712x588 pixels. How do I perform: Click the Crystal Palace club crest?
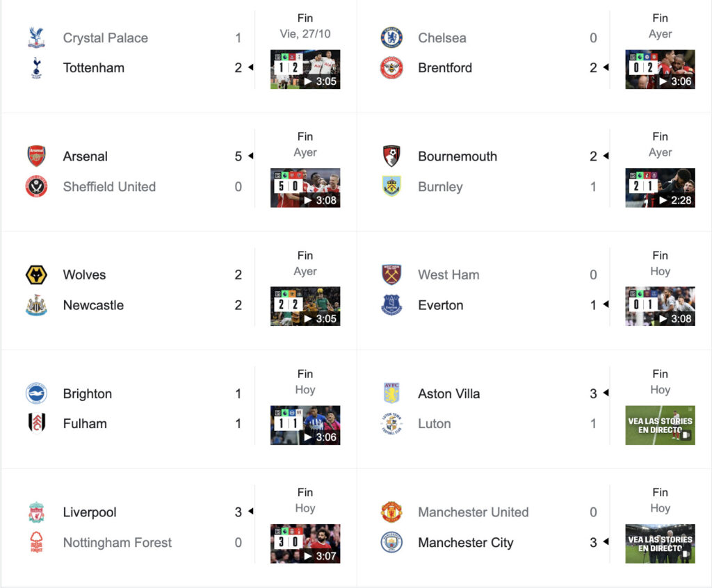tap(36, 38)
